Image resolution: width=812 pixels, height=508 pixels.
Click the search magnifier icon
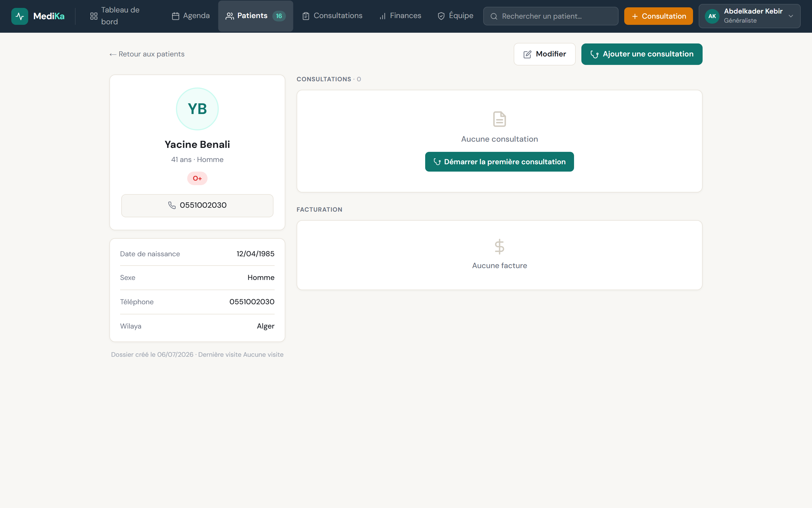coord(494,16)
